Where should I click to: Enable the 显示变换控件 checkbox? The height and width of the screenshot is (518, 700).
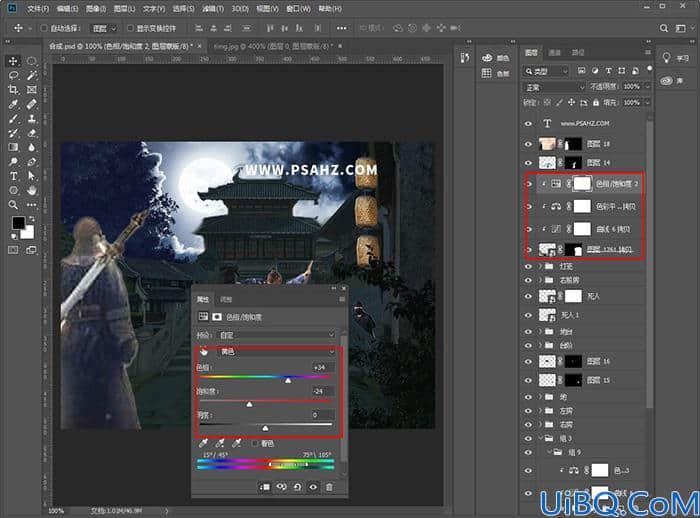(130, 28)
